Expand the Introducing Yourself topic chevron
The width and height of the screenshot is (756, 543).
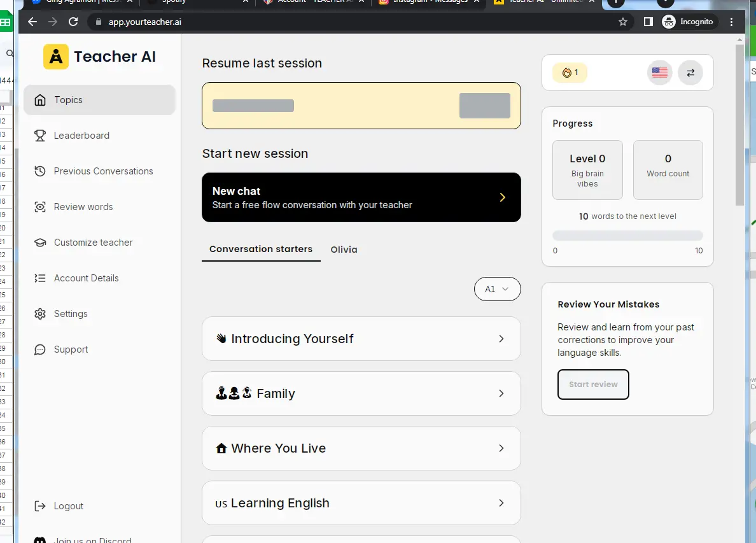501,339
